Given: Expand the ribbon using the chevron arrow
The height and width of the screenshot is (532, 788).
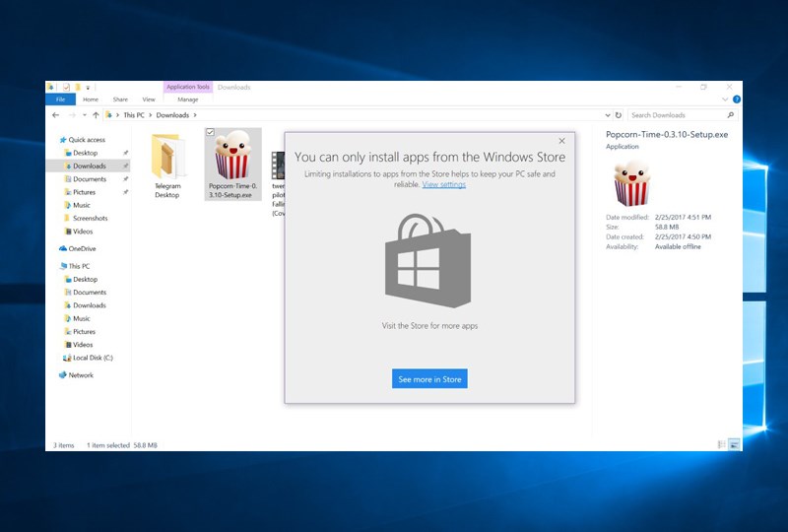Looking at the screenshot, I should click(x=726, y=100).
